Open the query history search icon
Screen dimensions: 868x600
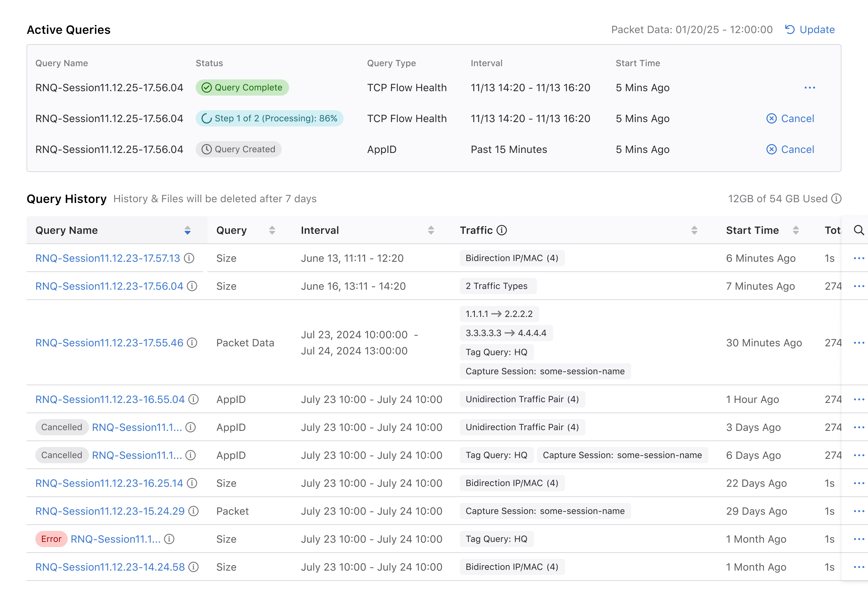(x=858, y=230)
